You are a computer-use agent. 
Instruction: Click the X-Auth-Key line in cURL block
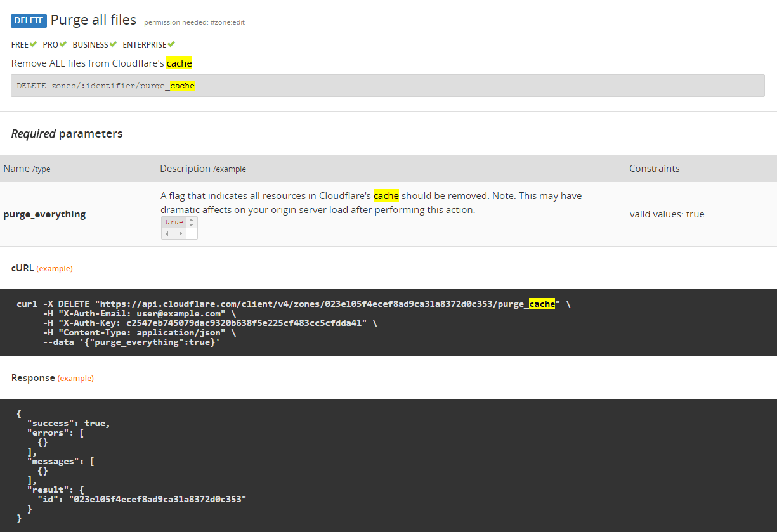[205, 323]
